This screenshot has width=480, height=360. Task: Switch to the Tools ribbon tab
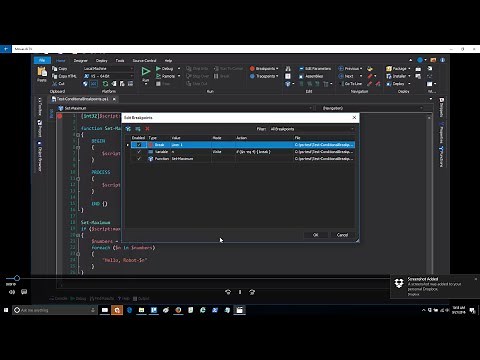(x=120, y=60)
